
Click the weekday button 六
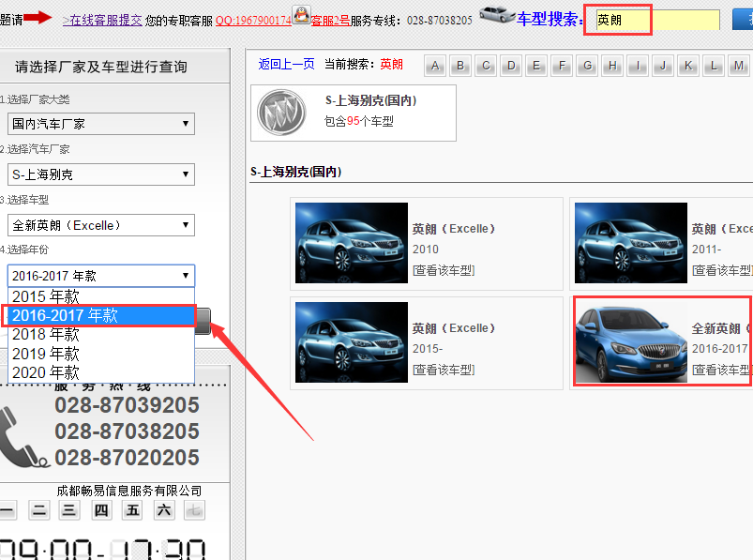[x=164, y=510]
